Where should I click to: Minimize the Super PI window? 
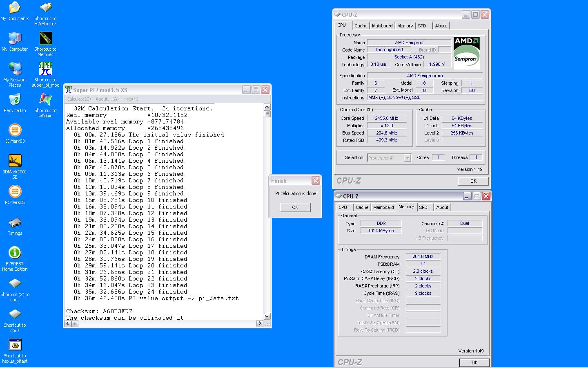[x=246, y=90]
